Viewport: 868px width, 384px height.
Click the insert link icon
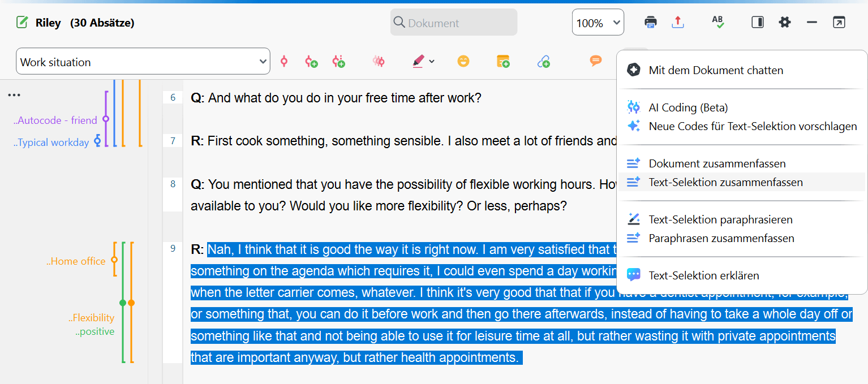point(544,62)
